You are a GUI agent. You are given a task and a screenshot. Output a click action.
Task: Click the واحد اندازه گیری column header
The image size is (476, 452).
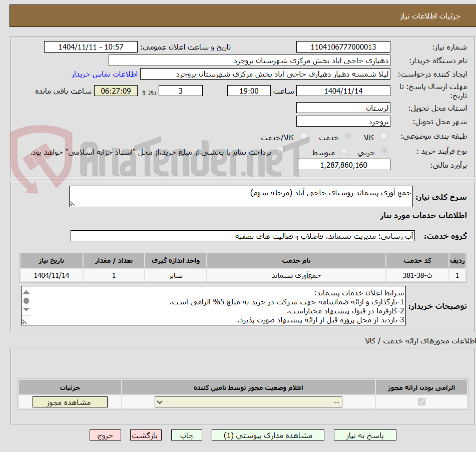click(x=176, y=261)
